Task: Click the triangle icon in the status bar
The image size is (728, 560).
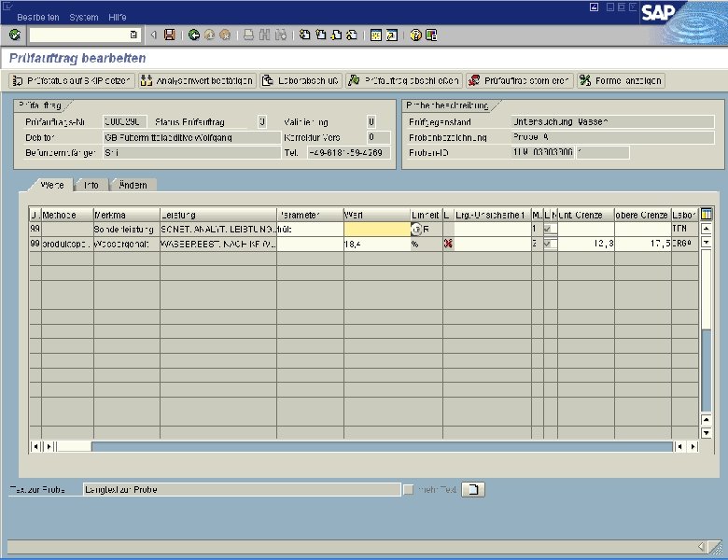Action: click(x=702, y=547)
